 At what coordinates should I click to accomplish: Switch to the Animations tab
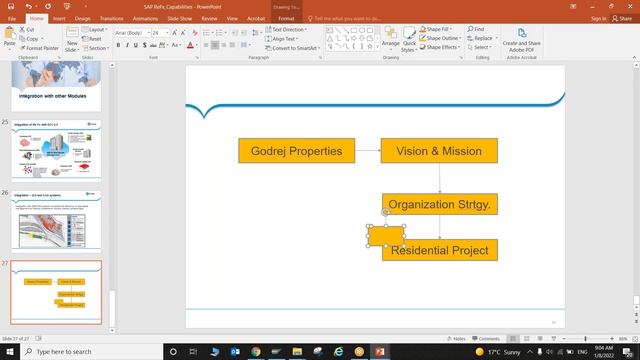point(145,18)
